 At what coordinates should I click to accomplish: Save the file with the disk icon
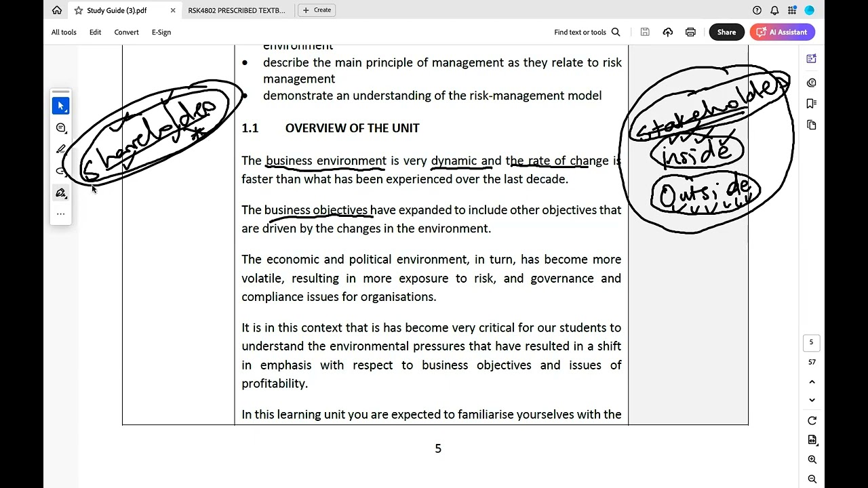645,32
